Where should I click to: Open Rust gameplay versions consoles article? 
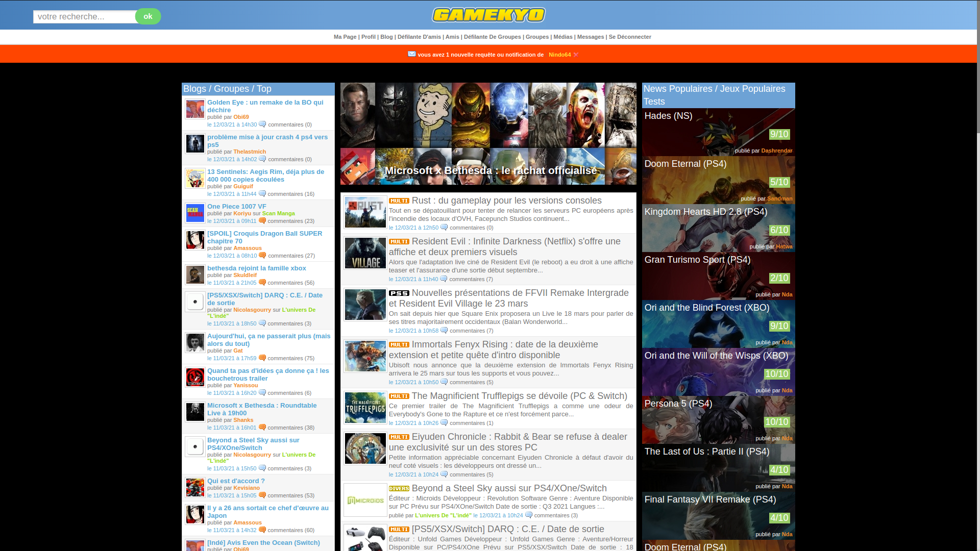click(506, 201)
